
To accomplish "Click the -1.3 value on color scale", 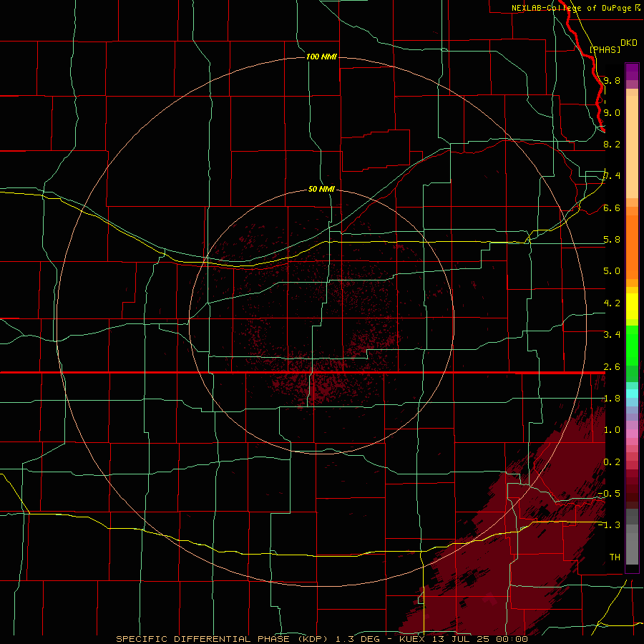I will click(x=609, y=525).
